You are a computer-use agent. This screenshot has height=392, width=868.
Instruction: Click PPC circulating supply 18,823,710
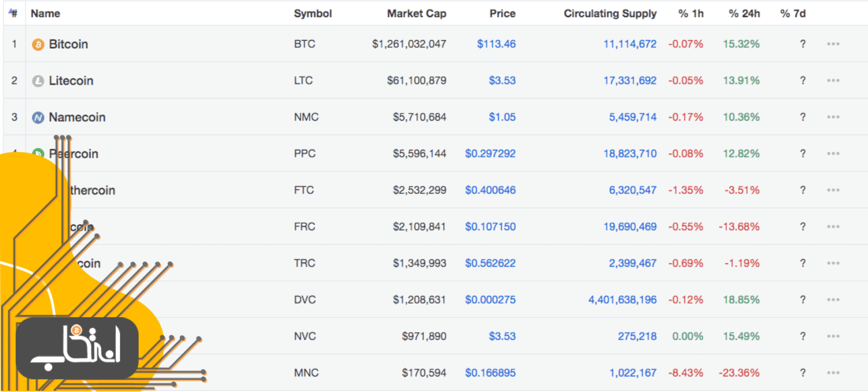click(x=630, y=154)
